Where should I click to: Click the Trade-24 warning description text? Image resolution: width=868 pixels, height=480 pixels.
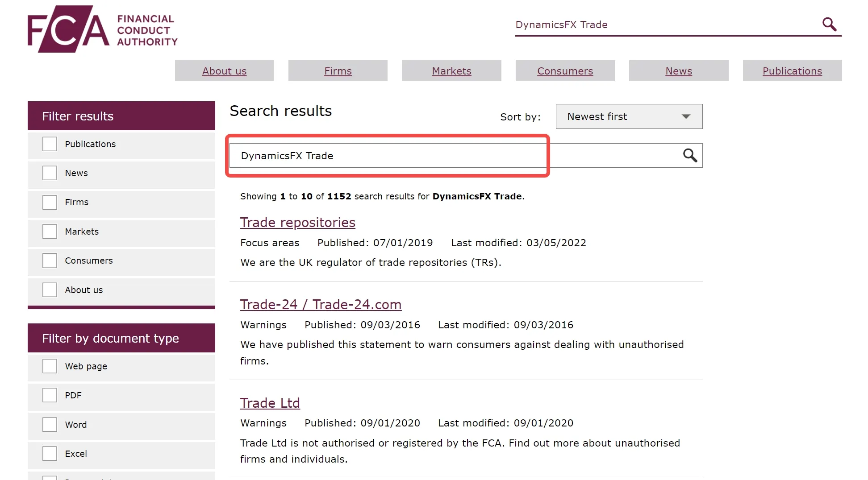click(x=462, y=353)
